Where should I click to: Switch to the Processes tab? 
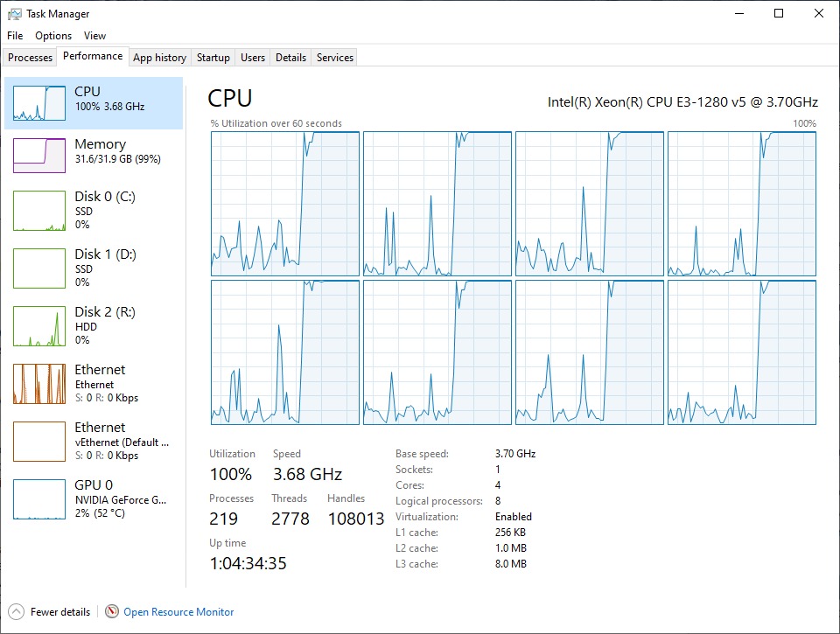click(31, 58)
